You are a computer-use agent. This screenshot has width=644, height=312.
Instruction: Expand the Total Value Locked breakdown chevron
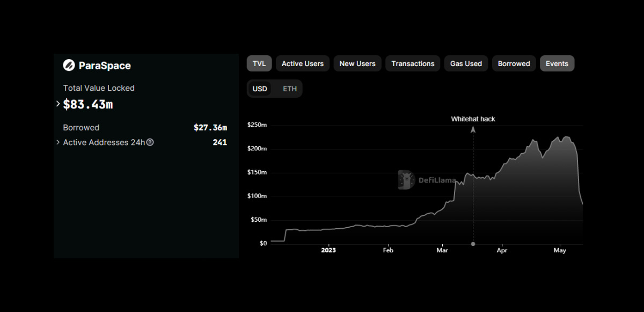coord(58,104)
